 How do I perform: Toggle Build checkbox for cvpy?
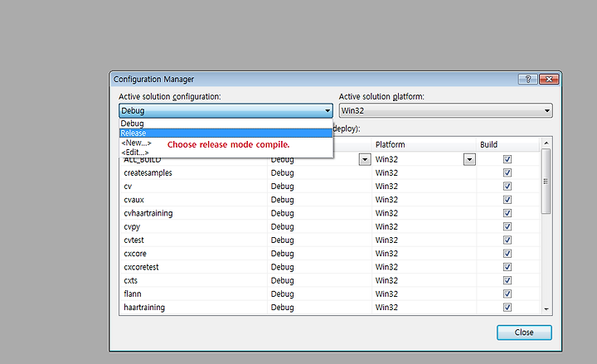[x=507, y=226]
